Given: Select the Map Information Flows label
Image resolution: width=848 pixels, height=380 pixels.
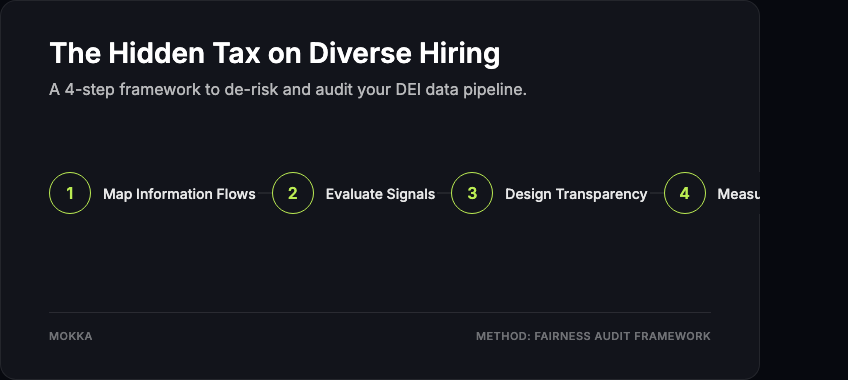Looking at the screenshot, I should [x=179, y=194].
